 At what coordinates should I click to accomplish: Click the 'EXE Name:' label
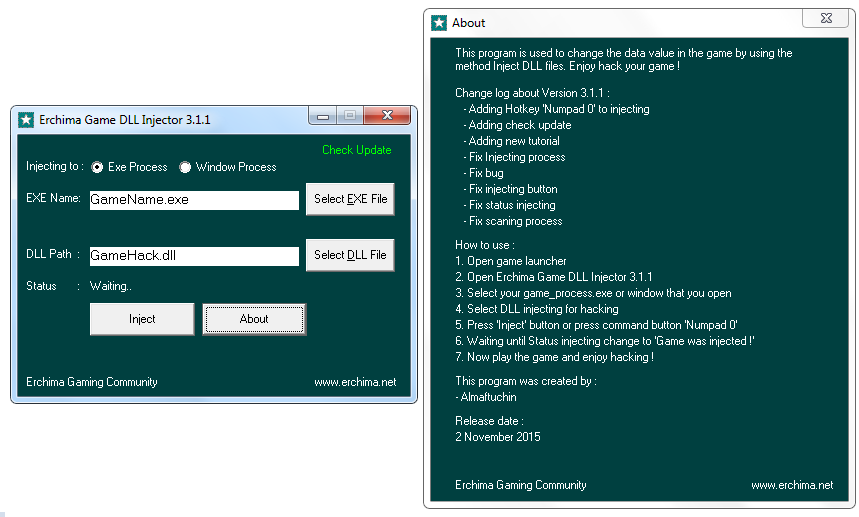pyautogui.click(x=53, y=198)
